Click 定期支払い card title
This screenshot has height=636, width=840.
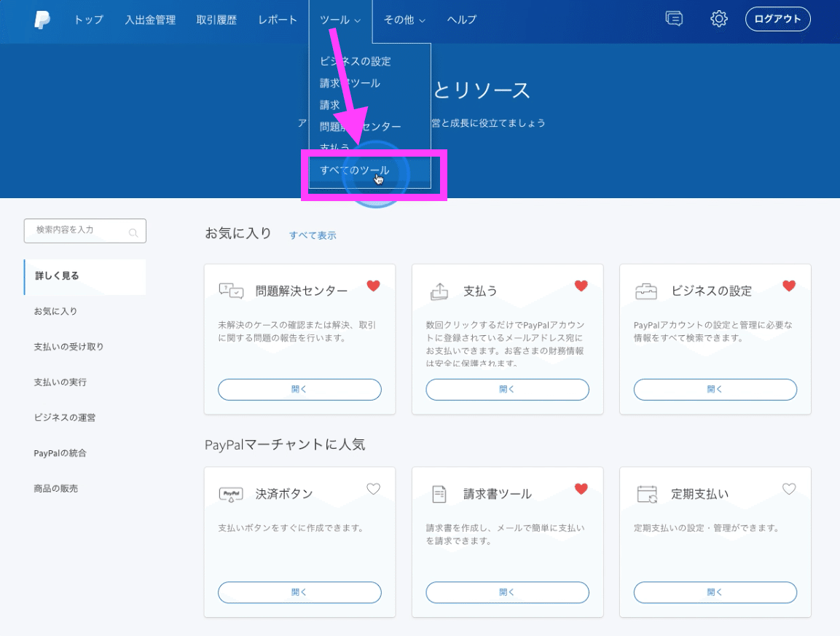click(x=699, y=494)
